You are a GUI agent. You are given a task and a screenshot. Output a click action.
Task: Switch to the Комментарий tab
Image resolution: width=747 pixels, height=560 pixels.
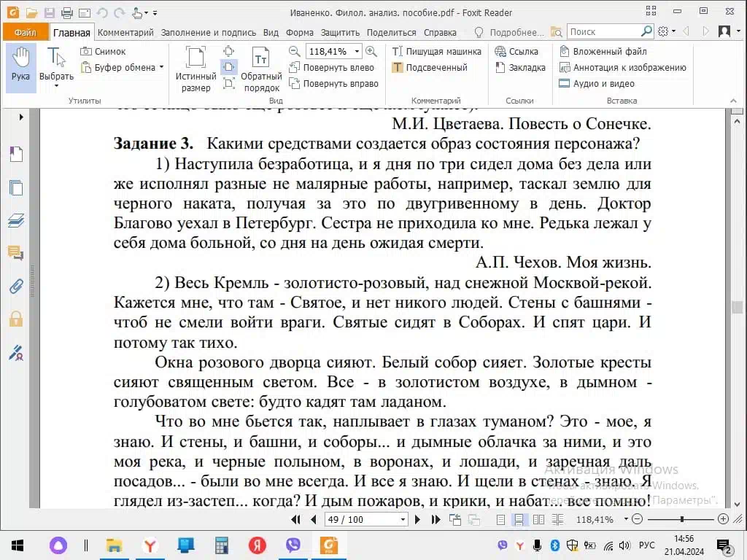coord(125,32)
